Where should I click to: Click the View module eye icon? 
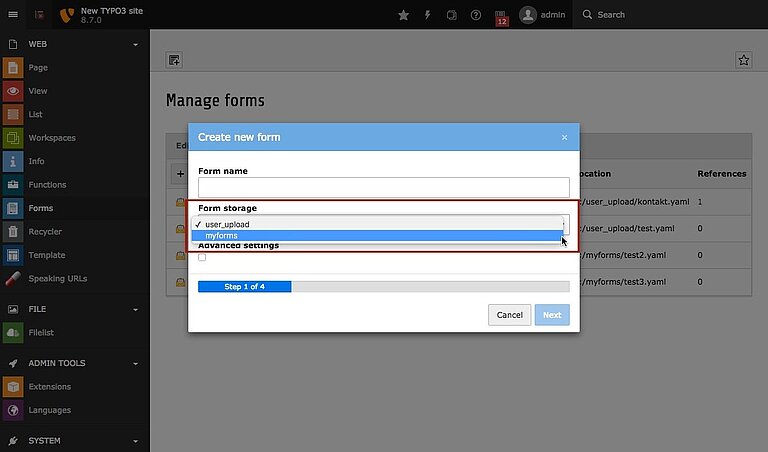pyautogui.click(x=13, y=91)
